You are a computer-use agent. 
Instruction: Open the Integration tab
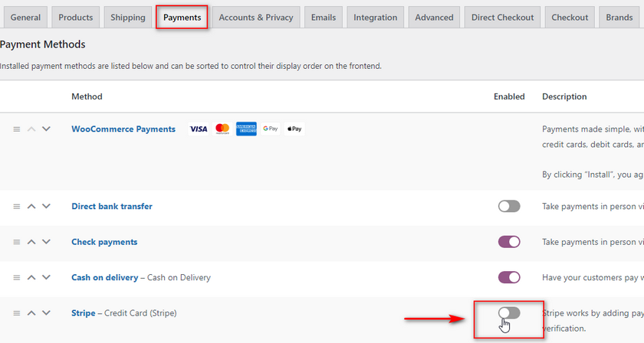click(x=376, y=18)
